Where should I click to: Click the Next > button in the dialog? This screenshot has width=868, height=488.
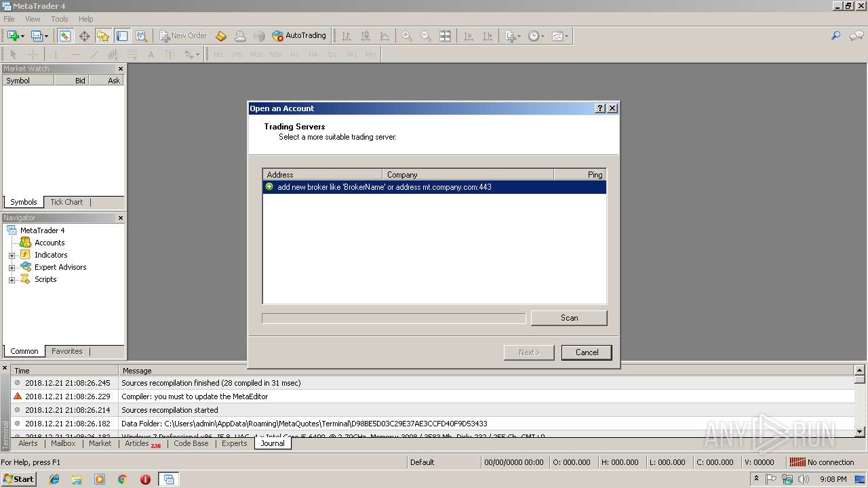529,352
